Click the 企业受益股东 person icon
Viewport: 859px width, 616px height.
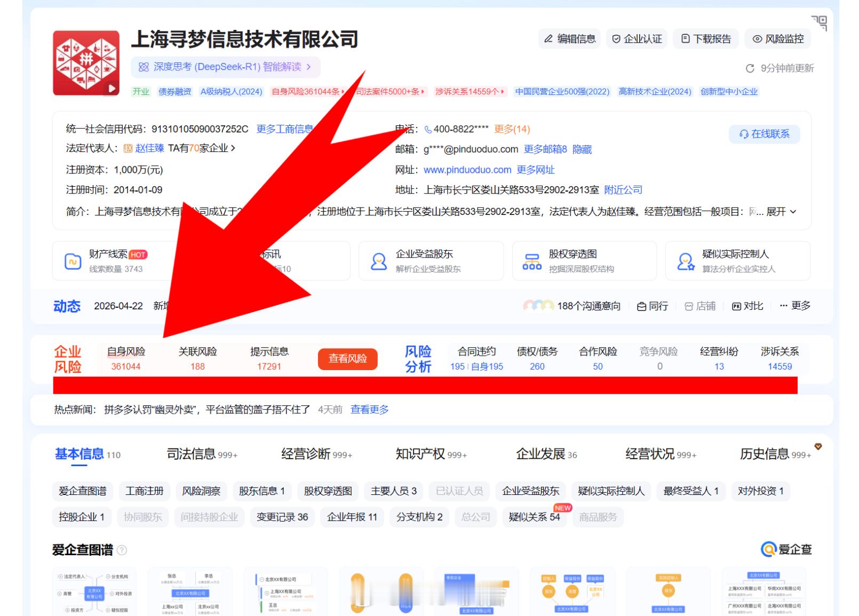[x=379, y=261]
